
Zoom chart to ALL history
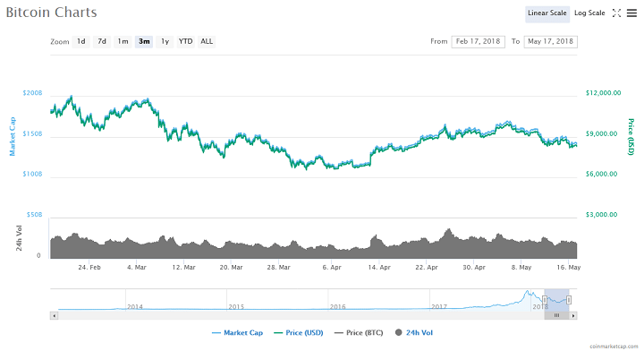(x=207, y=41)
